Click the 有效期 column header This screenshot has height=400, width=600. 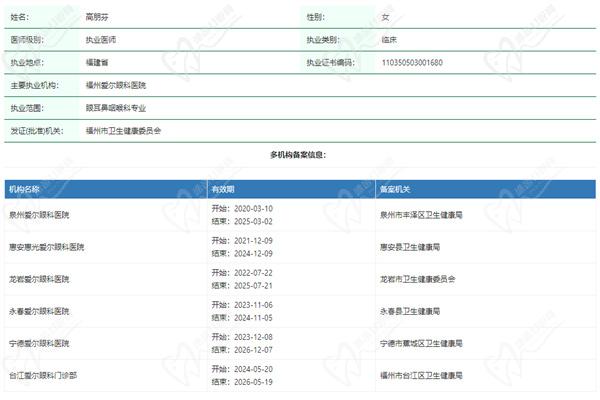[x=222, y=188]
